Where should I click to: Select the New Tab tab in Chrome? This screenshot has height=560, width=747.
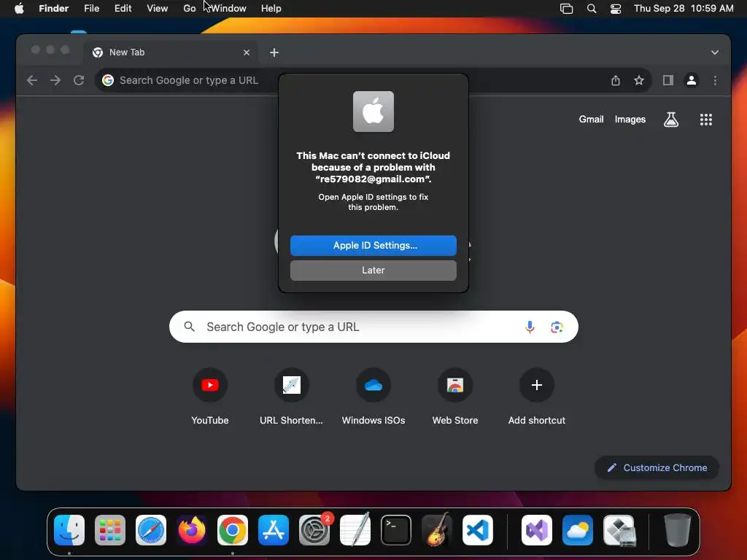pyautogui.click(x=171, y=52)
